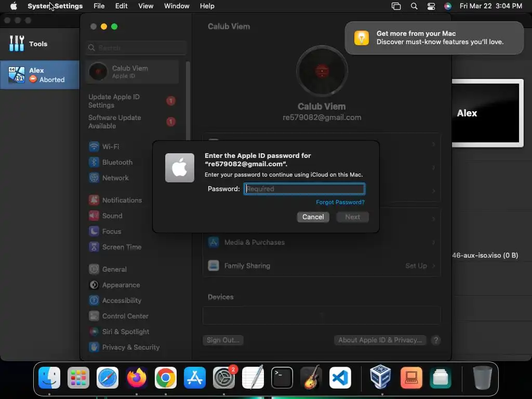
Task: Click the Forgot Password? link
Action: click(340, 202)
